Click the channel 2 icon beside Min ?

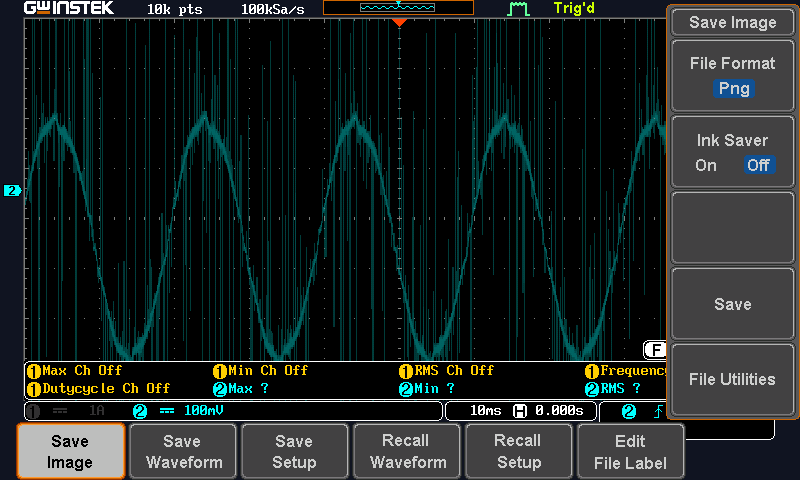click(406, 390)
